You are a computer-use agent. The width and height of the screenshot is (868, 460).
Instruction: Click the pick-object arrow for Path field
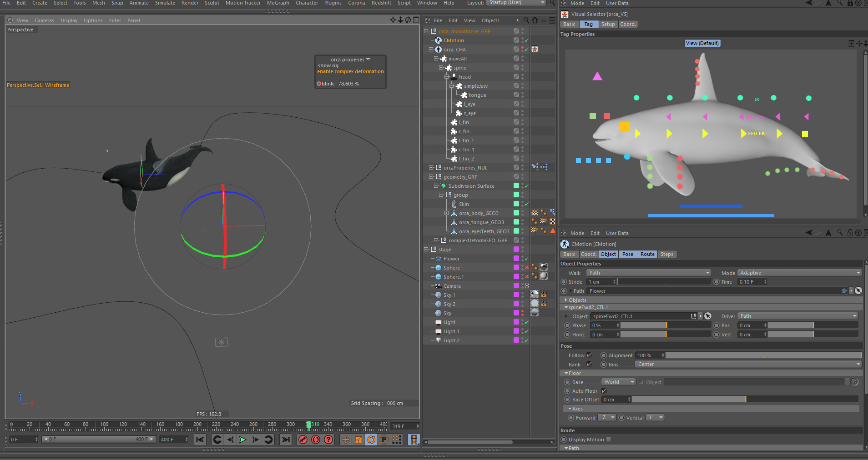[858, 291]
